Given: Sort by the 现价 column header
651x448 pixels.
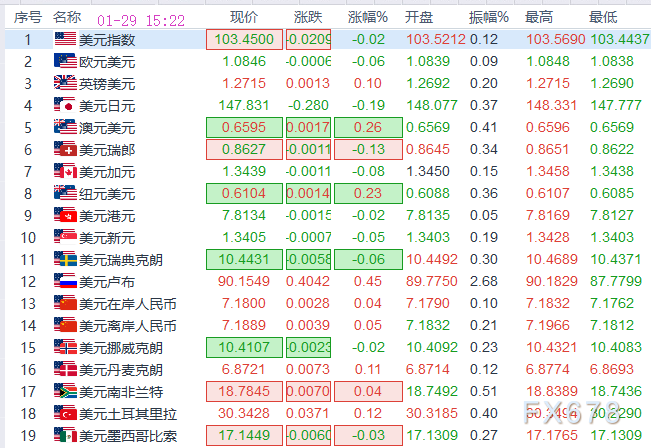Looking at the screenshot, I should tap(244, 17).
